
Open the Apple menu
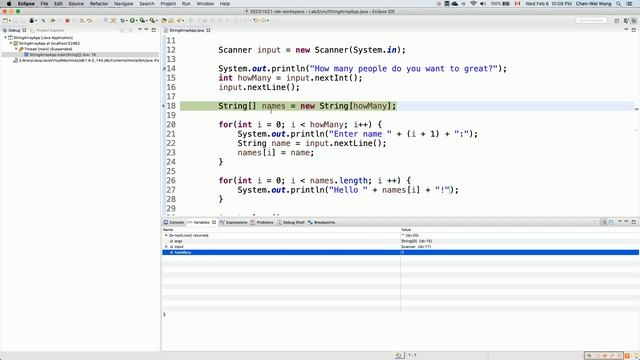tap(9, 4)
